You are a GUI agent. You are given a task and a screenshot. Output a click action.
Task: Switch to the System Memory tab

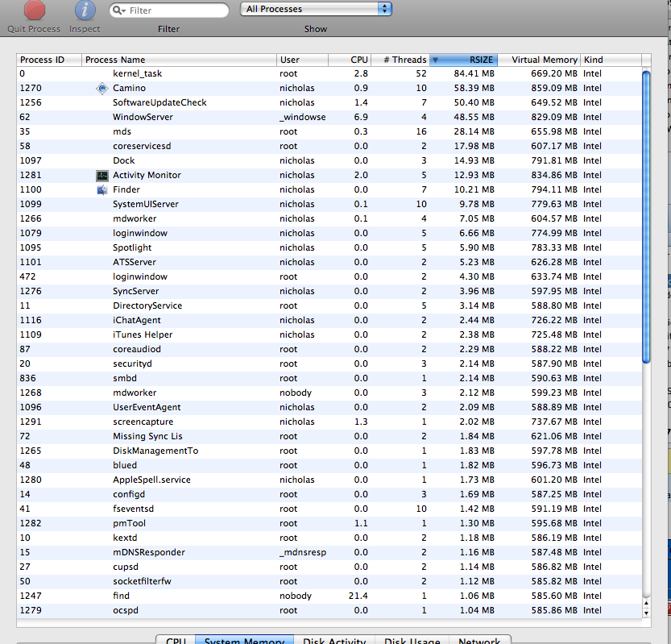(x=244, y=640)
